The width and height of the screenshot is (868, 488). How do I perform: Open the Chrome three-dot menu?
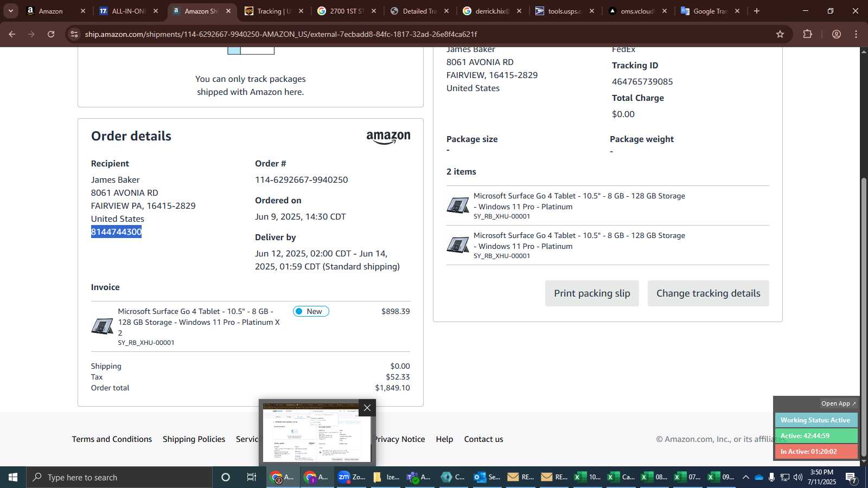click(856, 34)
